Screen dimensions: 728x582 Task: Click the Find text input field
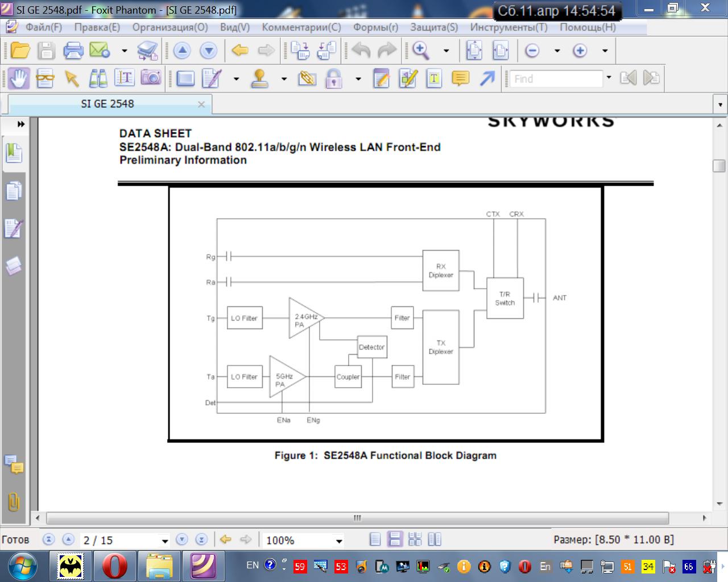(556, 78)
